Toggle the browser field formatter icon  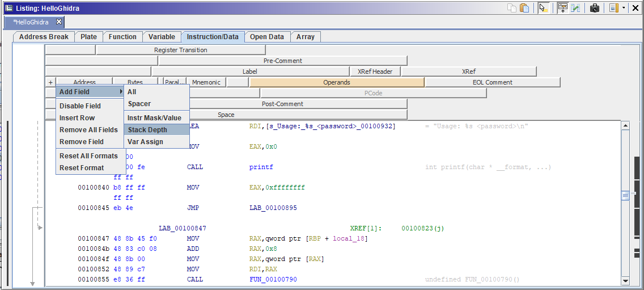[x=563, y=8]
